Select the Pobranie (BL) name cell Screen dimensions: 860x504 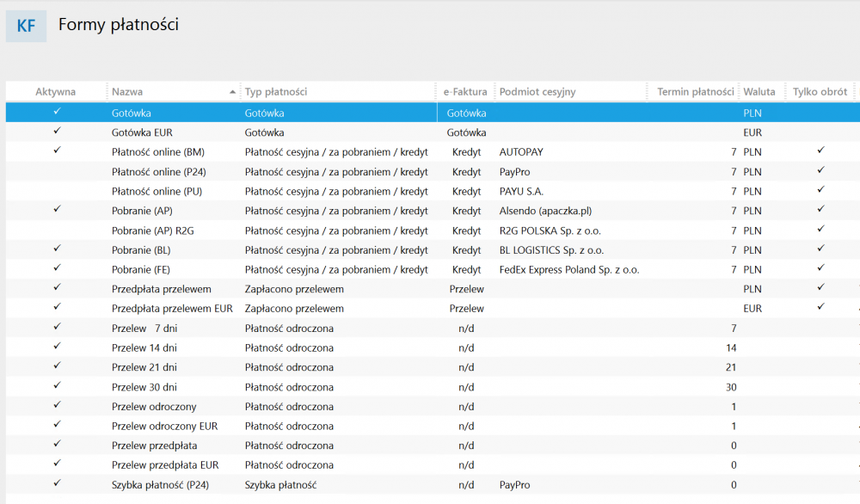(141, 250)
